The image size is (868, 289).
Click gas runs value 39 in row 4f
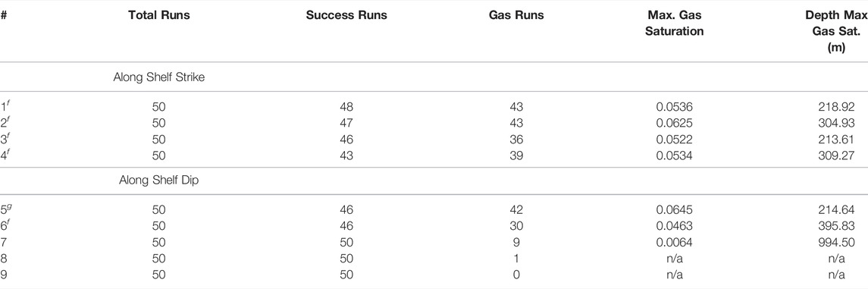[516, 155]
